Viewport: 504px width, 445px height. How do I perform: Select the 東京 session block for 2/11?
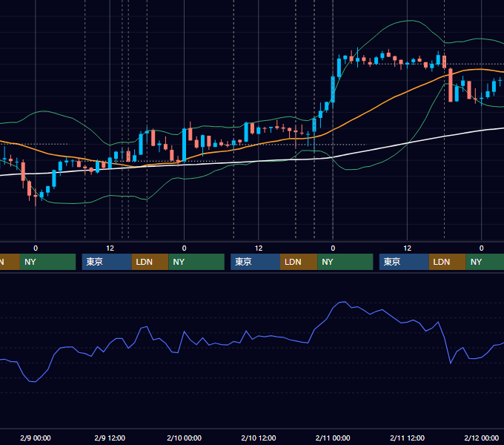[404, 262]
